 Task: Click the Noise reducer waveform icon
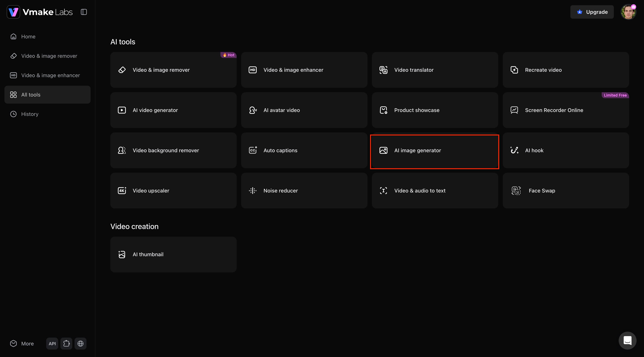(x=253, y=191)
